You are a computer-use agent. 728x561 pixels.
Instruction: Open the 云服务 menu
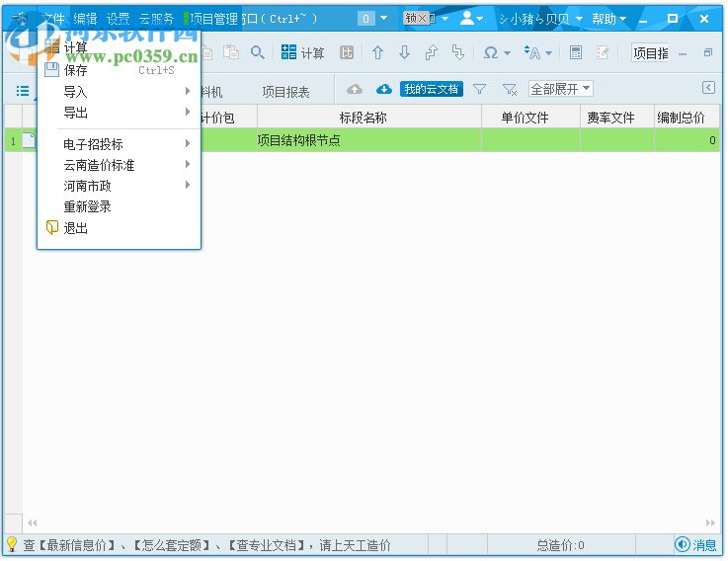156,19
